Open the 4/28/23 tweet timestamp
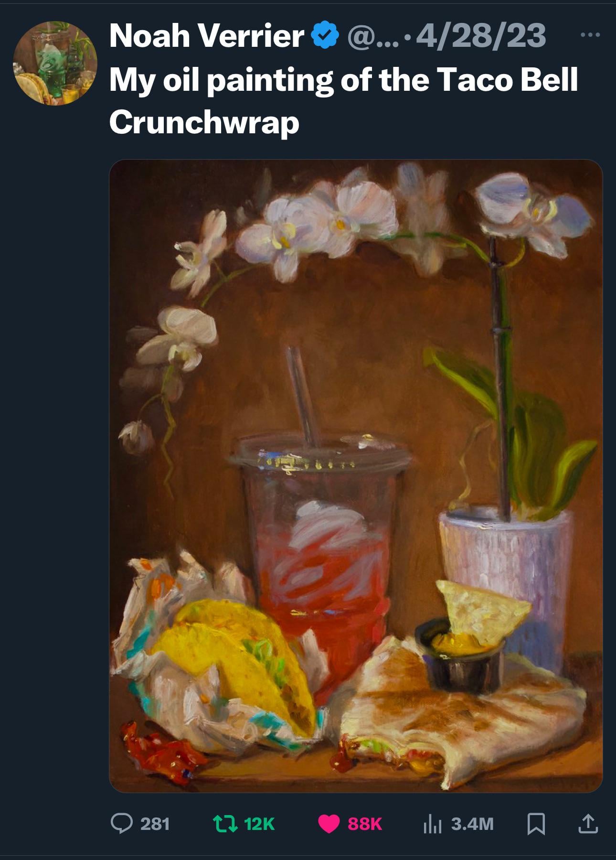Image resolution: width=616 pixels, height=860 pixels. click(x=480, y=36)
